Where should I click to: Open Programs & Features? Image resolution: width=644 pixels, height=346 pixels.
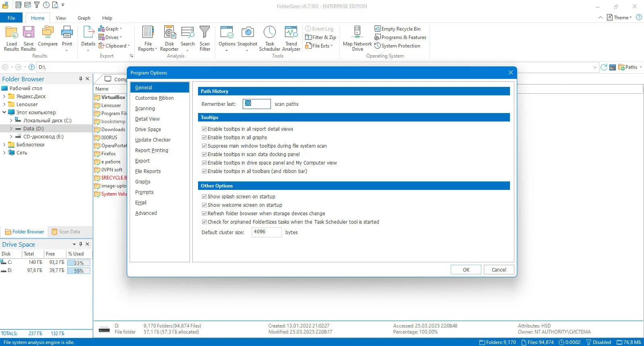tap(400, 37)
